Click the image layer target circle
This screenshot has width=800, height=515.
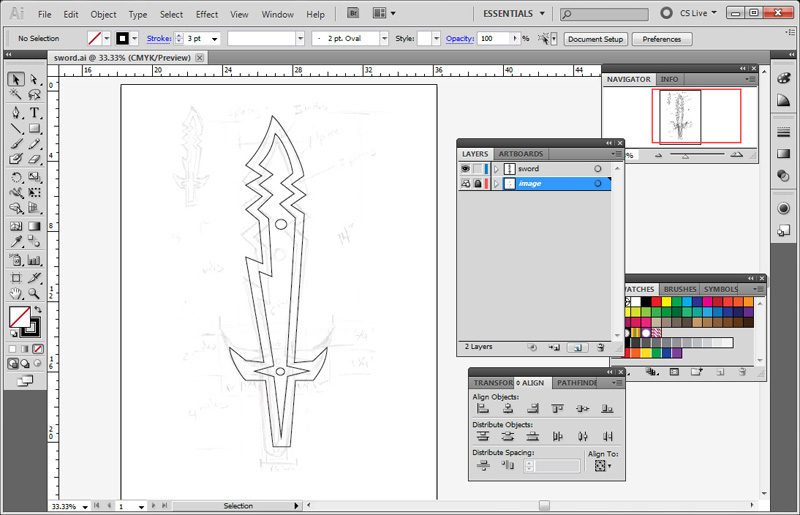(x=597, y=183)
